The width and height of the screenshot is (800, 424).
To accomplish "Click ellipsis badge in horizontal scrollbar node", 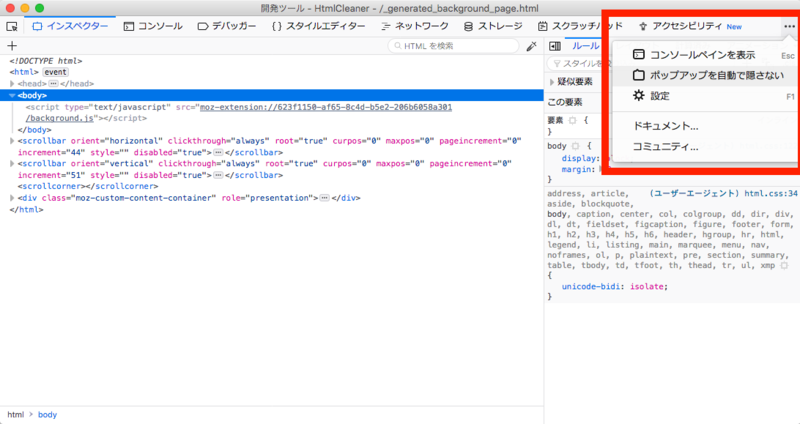I will [x=218, y=153].
